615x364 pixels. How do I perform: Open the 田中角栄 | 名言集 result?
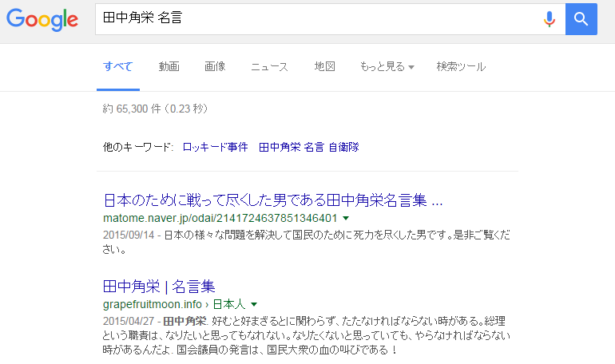(159, 287)
